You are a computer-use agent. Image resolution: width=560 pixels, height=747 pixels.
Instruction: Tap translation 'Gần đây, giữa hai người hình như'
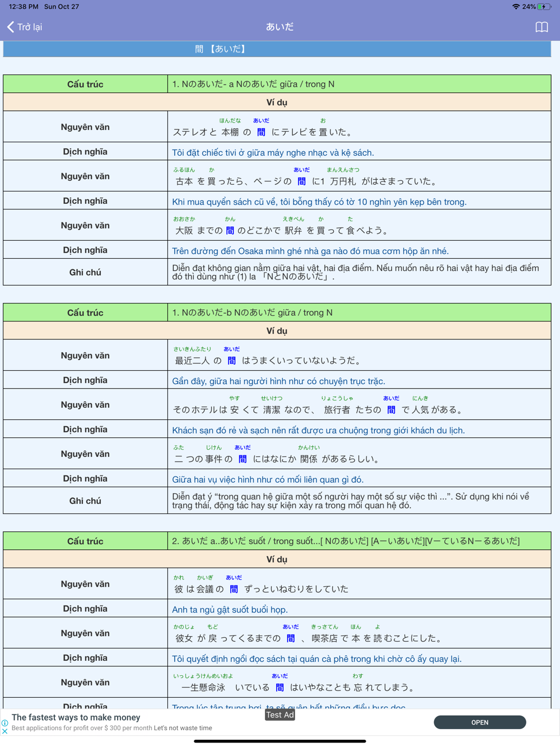pos(278,381)
